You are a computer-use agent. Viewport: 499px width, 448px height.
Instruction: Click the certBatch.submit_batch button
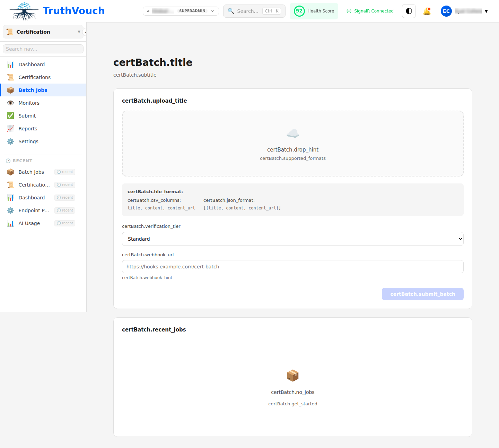click(422, 294)
